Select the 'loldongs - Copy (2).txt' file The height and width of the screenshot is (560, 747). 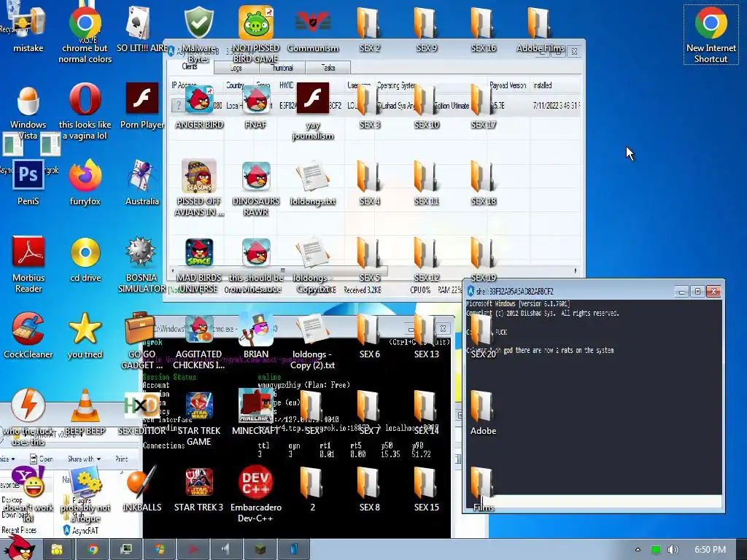click(312, 330)
